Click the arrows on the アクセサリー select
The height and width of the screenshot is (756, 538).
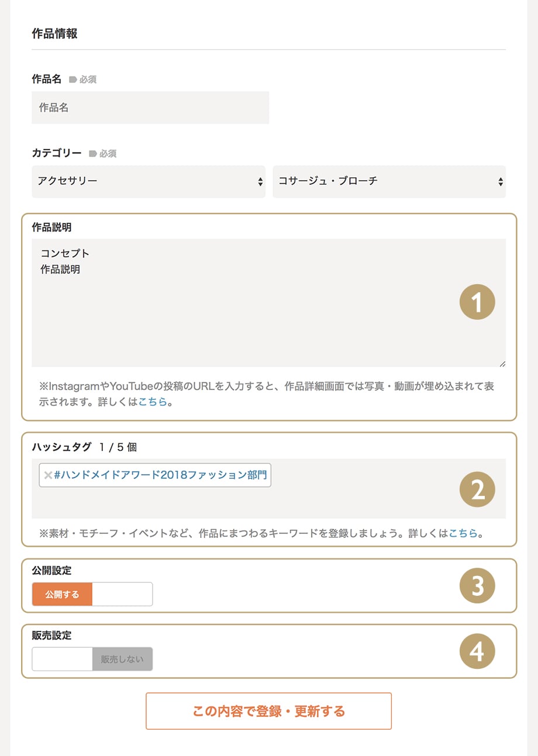[260, 182]
